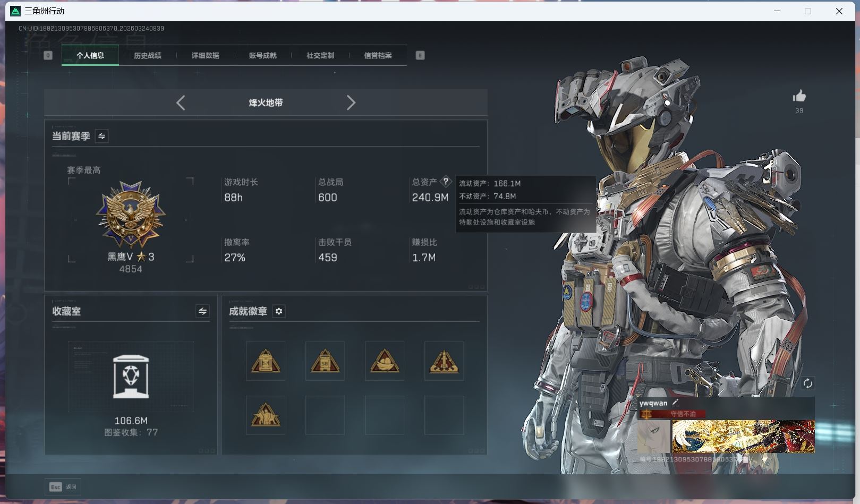Click the question mark beside 总资产
This screenshot has height=504, width=860.
click(446, 182)
